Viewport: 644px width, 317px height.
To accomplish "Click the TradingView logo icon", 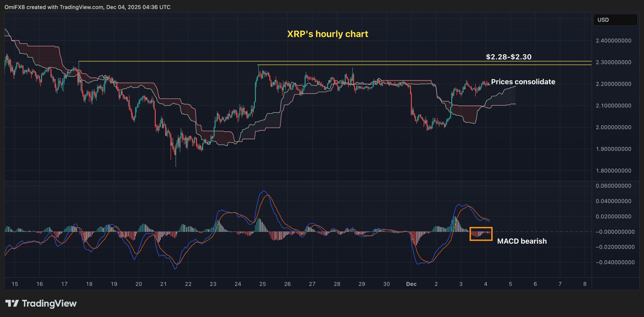I will 12,303.
